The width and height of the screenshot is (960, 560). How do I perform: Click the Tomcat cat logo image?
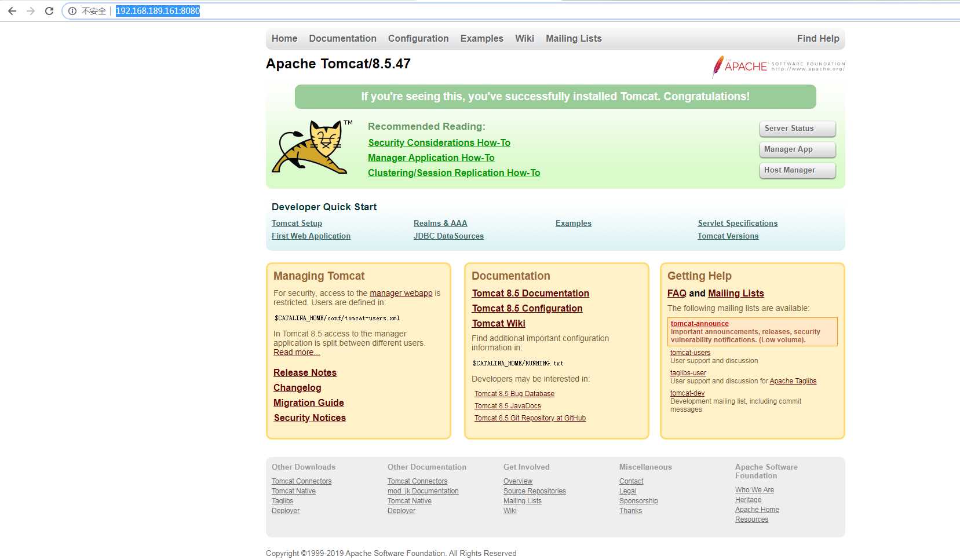point(312,147)
